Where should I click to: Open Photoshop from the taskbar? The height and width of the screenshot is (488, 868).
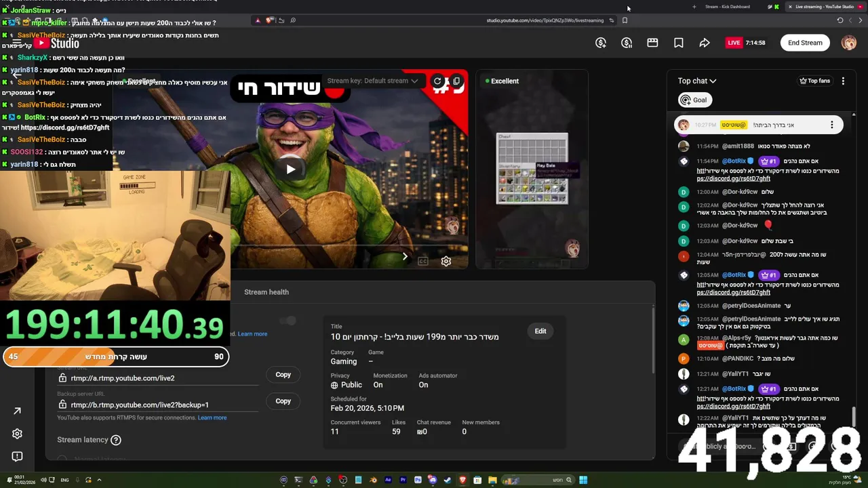tap(418, 481)
